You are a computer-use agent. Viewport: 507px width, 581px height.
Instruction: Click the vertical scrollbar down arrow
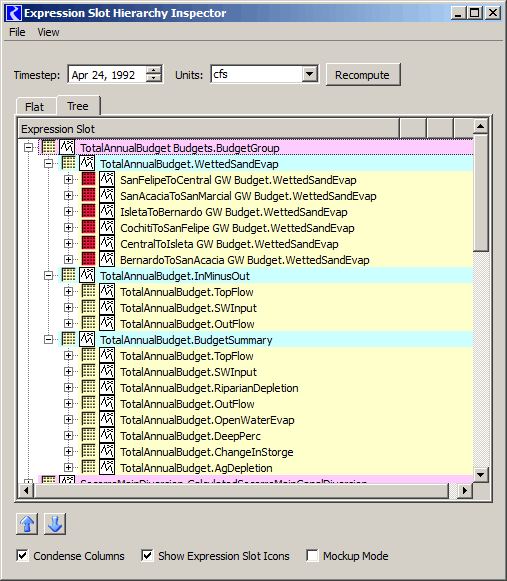(x=480, y=475)
